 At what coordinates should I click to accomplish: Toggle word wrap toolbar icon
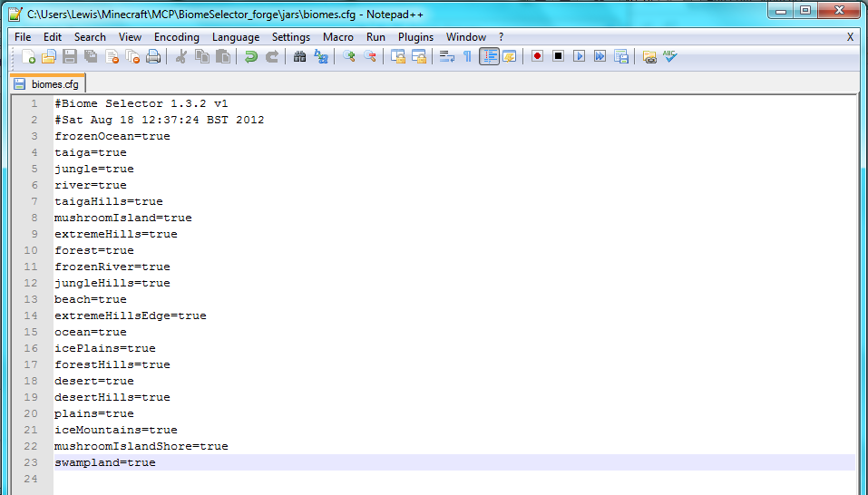(447, 56)
